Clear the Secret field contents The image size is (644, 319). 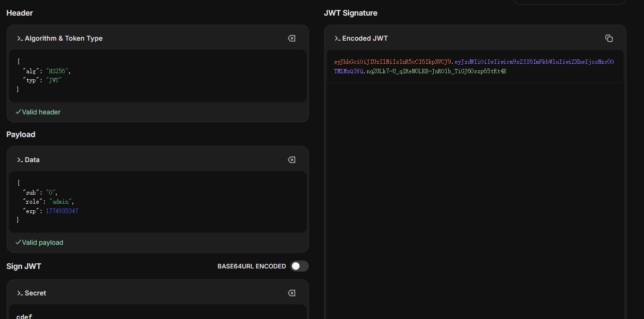(292, 293)
